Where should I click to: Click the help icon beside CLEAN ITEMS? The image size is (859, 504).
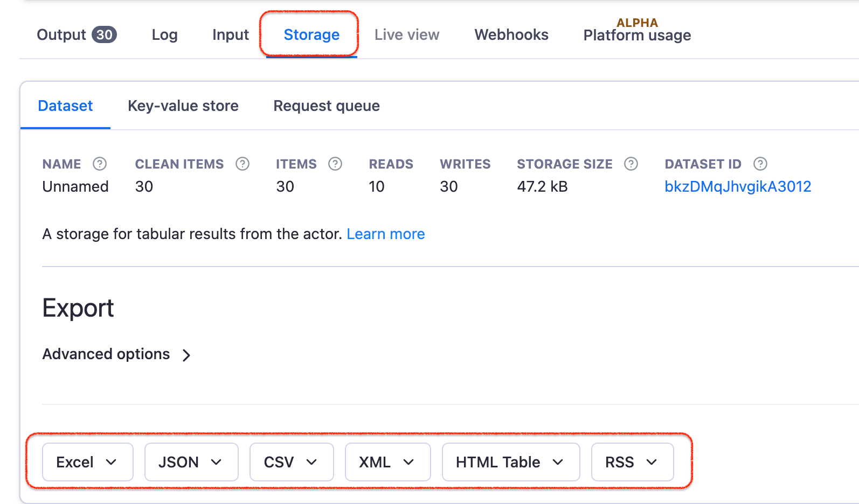click(243, 164)
